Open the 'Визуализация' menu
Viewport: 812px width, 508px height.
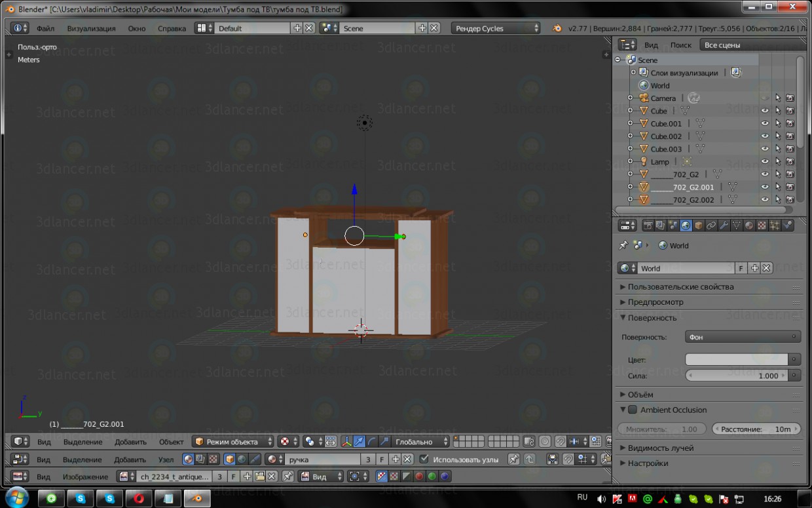click(91, 29)
